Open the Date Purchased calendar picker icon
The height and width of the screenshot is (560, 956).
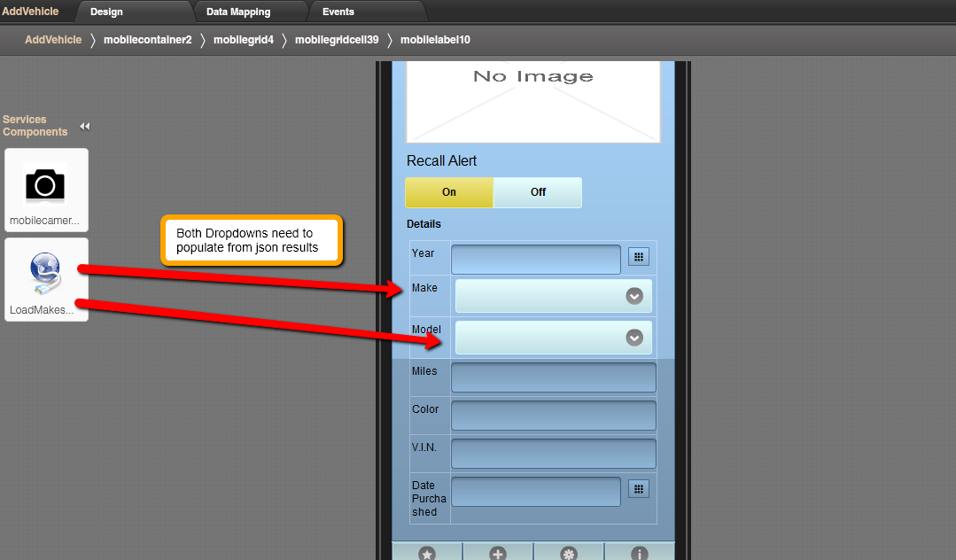(639, 489)
